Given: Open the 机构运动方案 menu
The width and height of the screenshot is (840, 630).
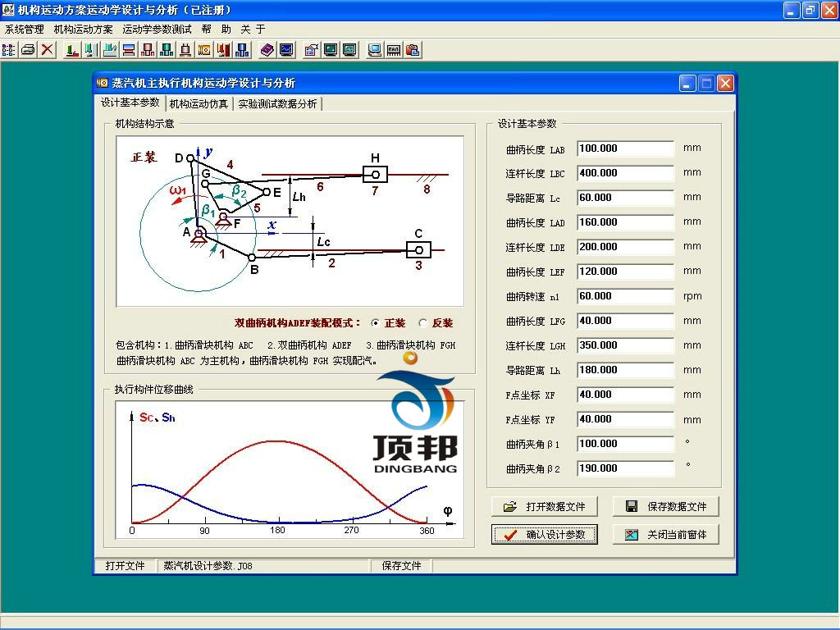Looking at the screenshot, I should tap(83, 29).
